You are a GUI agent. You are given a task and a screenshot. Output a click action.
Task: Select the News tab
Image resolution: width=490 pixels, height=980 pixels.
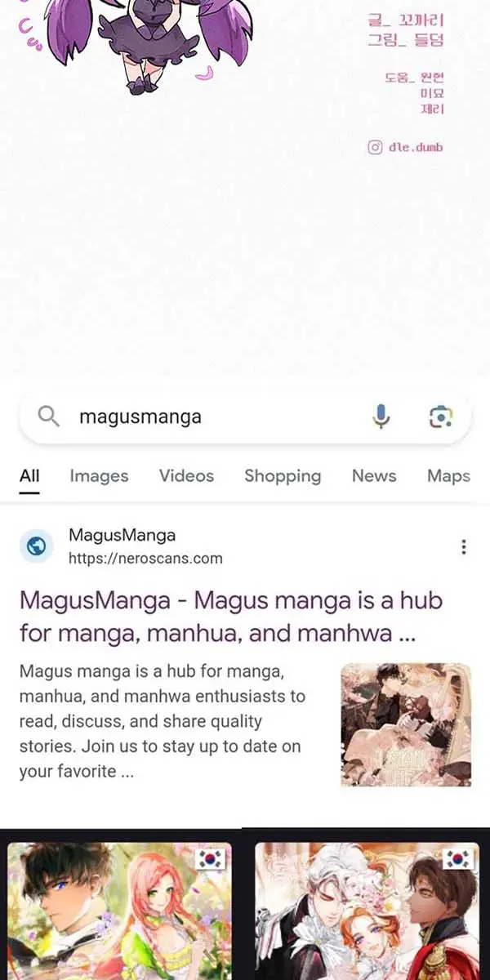point(374,476)
